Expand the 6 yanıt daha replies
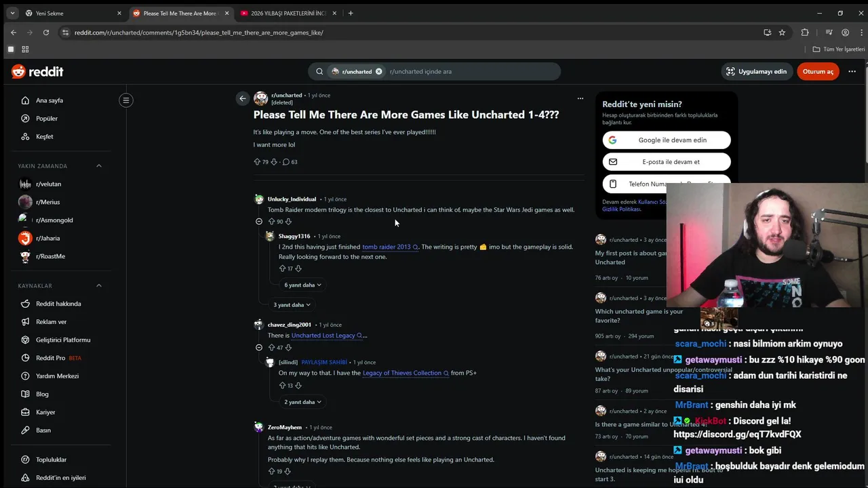Image resolution: width=868 pixels, height=488 pixels. click(x=302, y=285)
